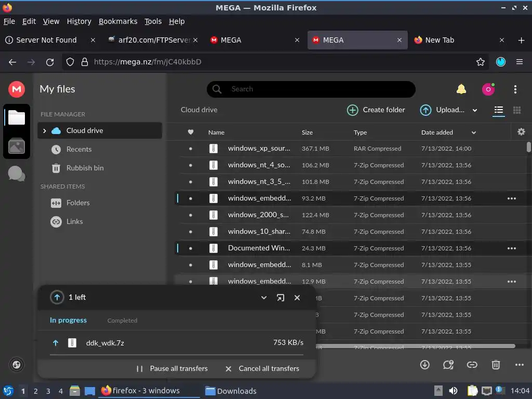Open the three-dot top menu
This screenshot has width=532, height=399.
[x=515, y=89]
